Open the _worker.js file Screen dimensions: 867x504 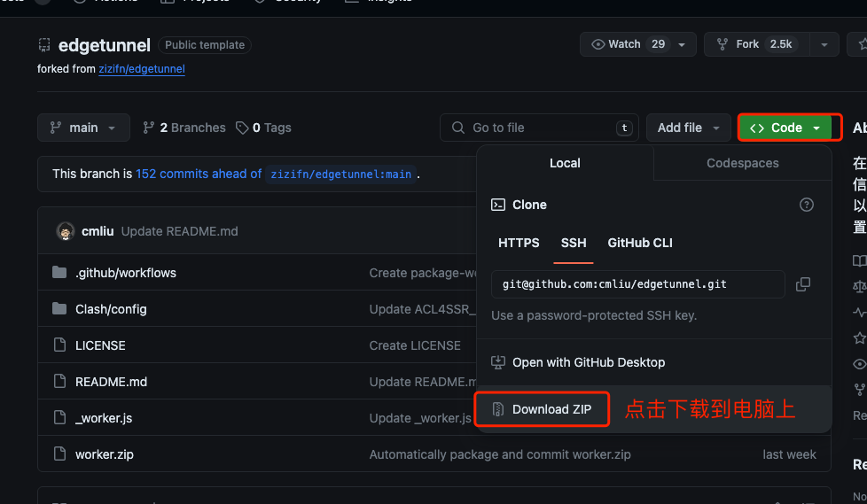pyautogui.click(x=104, y=418)
